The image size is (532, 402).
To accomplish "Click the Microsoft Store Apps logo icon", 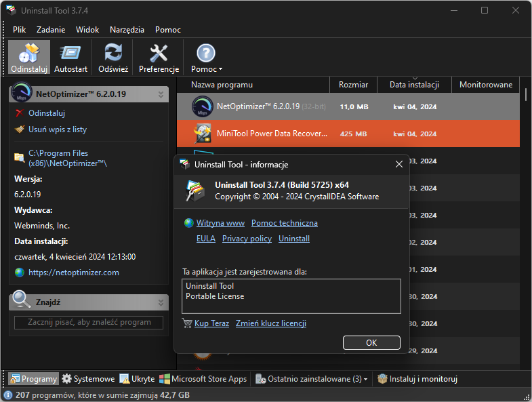I will click(x=165, y=378).
